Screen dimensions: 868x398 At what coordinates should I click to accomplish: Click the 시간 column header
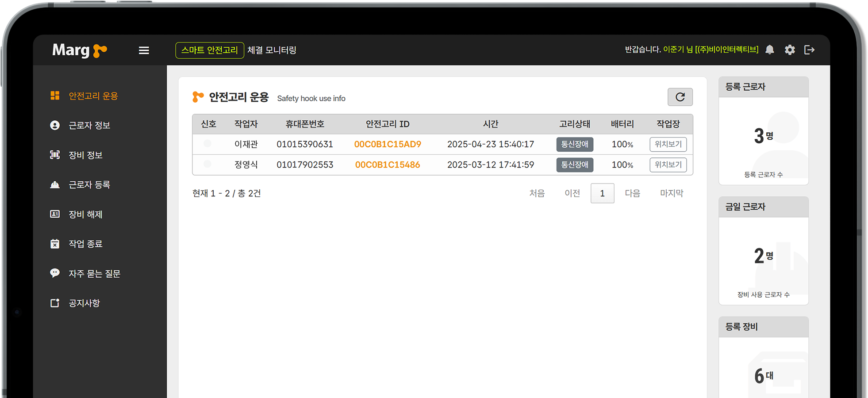coord(491,124)
